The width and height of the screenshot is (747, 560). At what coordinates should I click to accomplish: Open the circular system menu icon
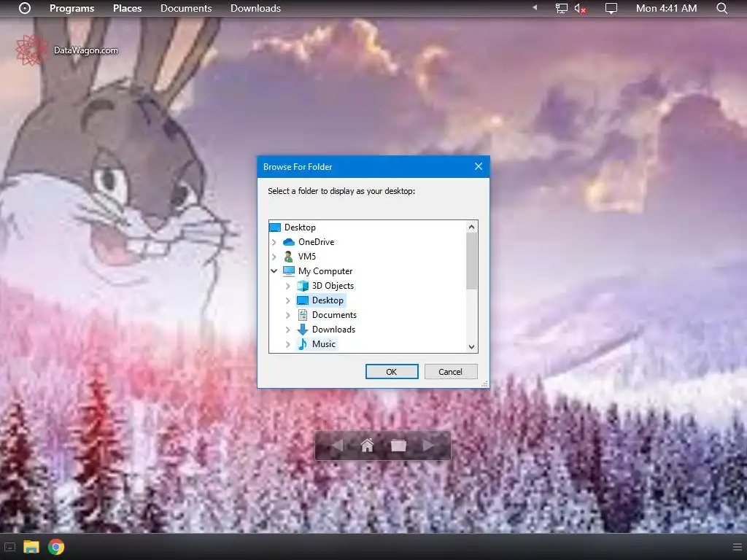[x=25, y=8]
